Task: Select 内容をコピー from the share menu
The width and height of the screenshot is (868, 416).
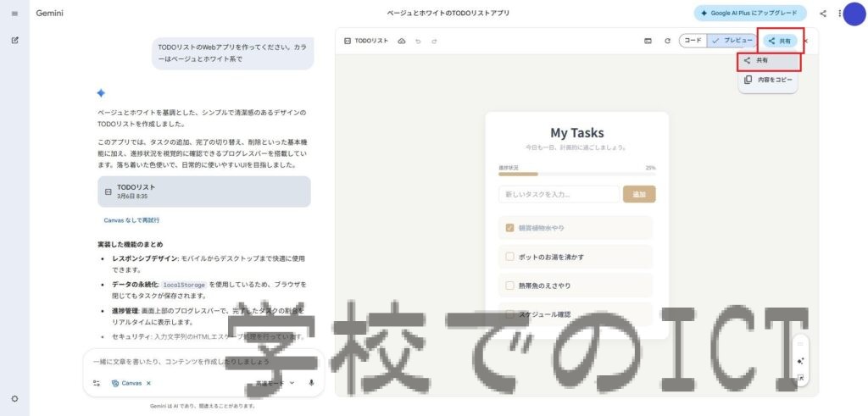Action: pos(768,80)
